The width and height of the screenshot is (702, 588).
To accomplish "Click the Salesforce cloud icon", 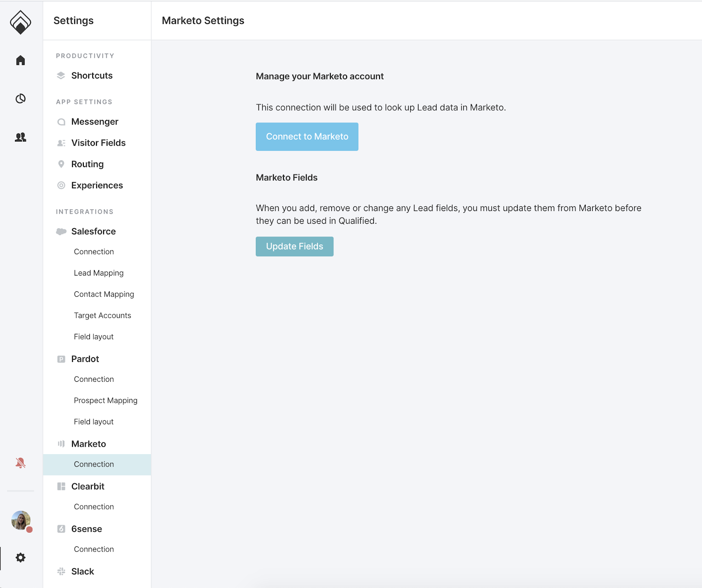I will [x=61, y=231].
